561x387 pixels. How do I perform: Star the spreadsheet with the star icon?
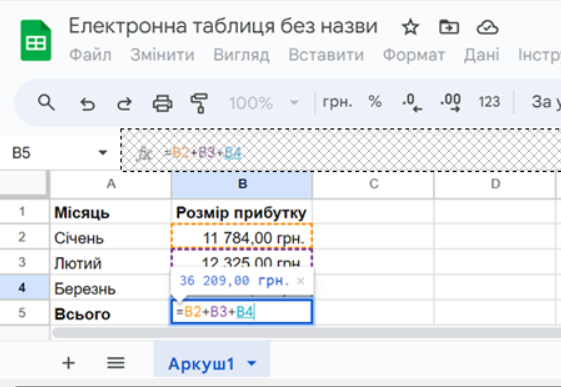click(410, 28)
